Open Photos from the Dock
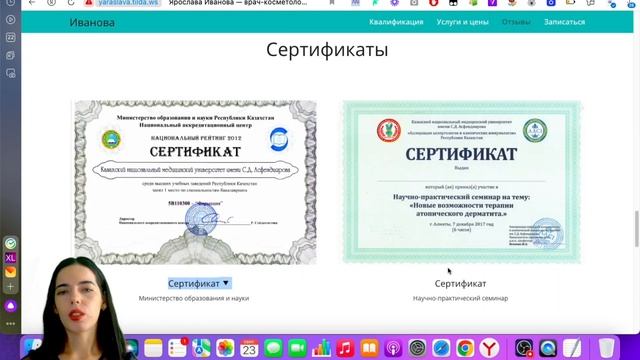The height and width of the screenshot is (360, 640). tap(225, 349)
